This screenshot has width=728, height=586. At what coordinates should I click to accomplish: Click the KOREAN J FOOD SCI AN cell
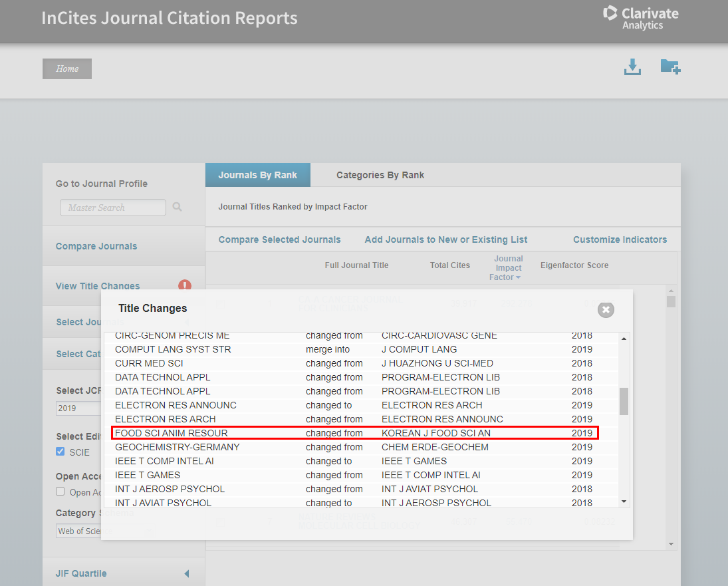pyautogui.click(x=436, y=433)
